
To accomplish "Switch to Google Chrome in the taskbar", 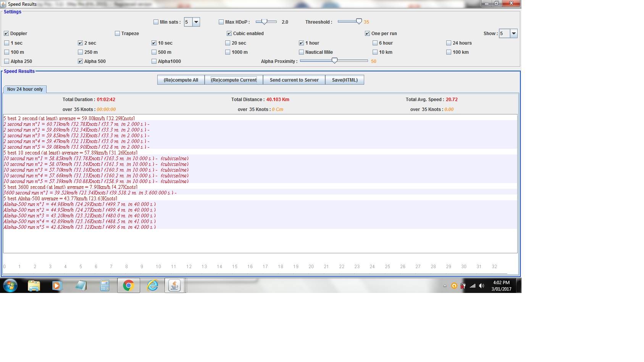I will point(129,285).
